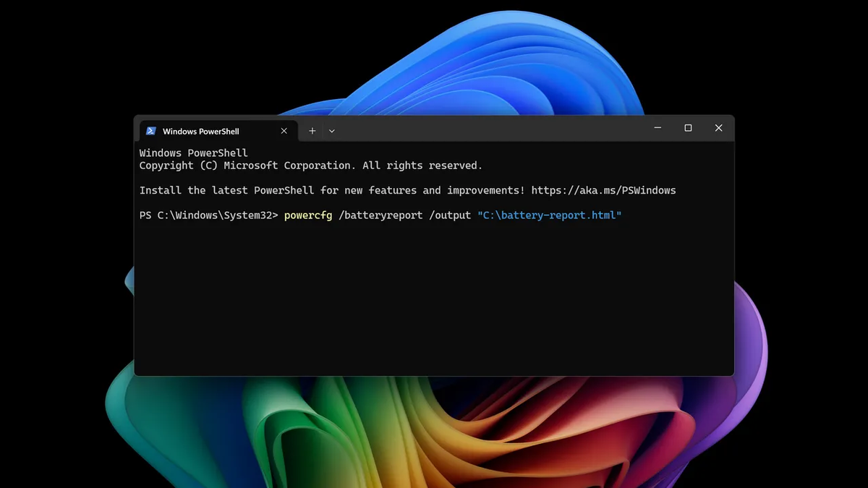The image size is (868, 488).
Task: Click the /batteryreport argument
Action: [380, 215]
